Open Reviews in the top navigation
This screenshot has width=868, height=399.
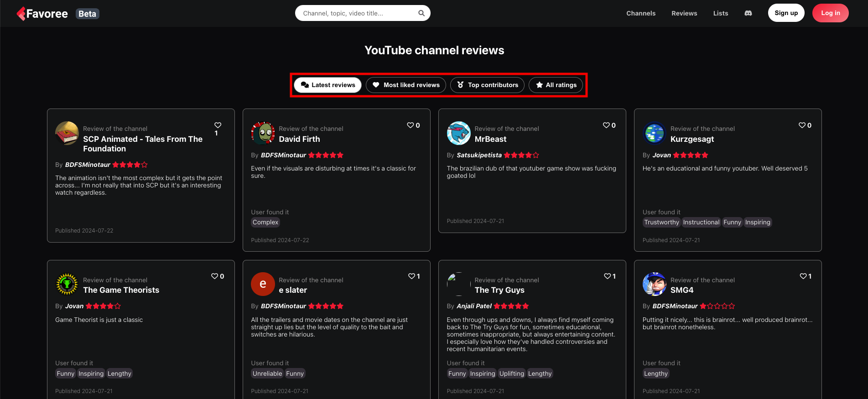684,13
